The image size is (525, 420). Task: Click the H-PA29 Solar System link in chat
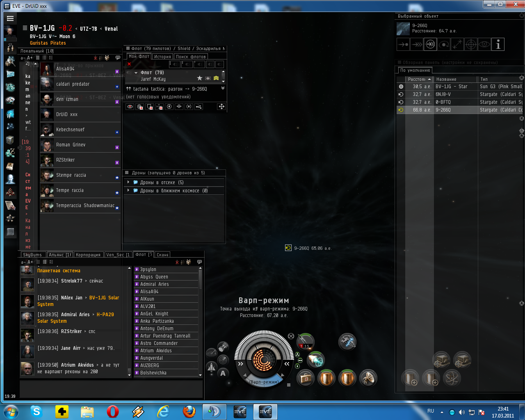point(76,318)
